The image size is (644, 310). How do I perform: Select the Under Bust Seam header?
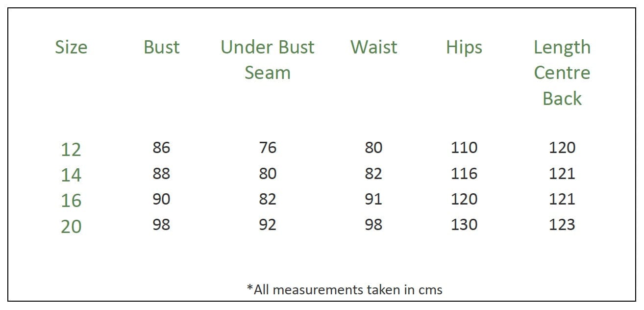[268, 60]
